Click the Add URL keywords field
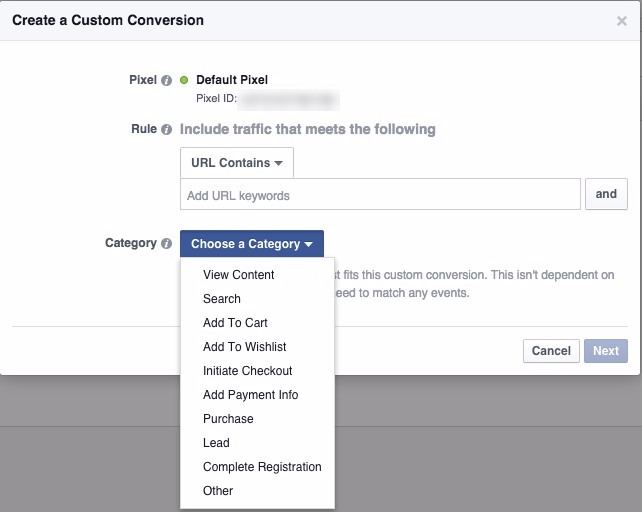The width and height of the screenshot is (642, 512). [380, 194]
